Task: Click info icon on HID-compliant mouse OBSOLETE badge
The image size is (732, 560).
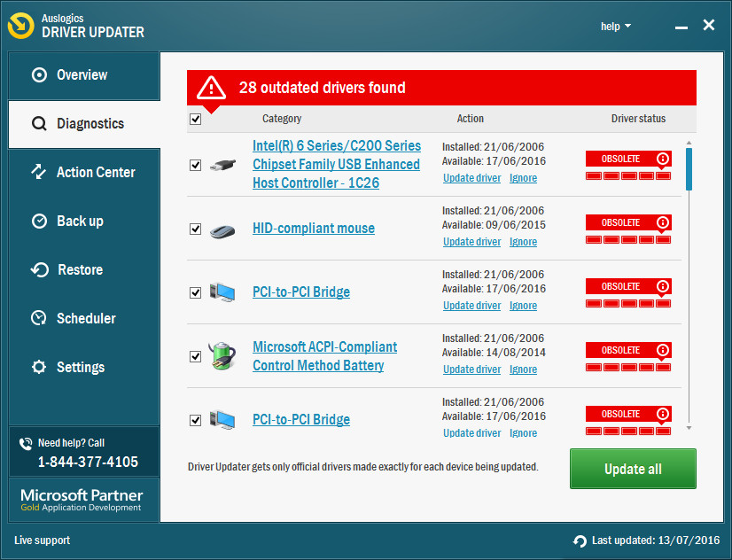Action: click(663, 222)
